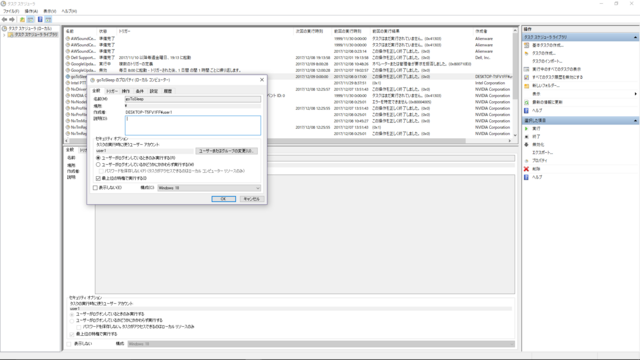The image size is (640, 360).
Task: Click the New Folder icon in actions pane
Action: 527,86
